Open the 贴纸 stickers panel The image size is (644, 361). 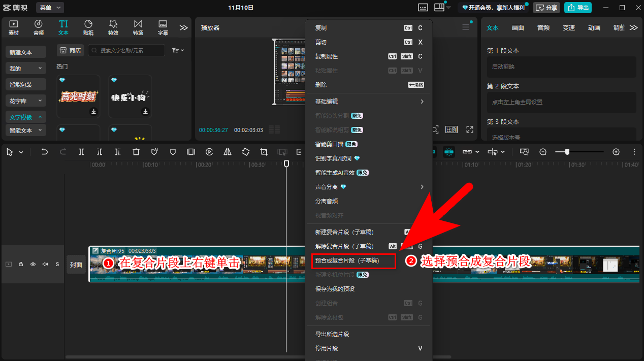tap(88, 27)
